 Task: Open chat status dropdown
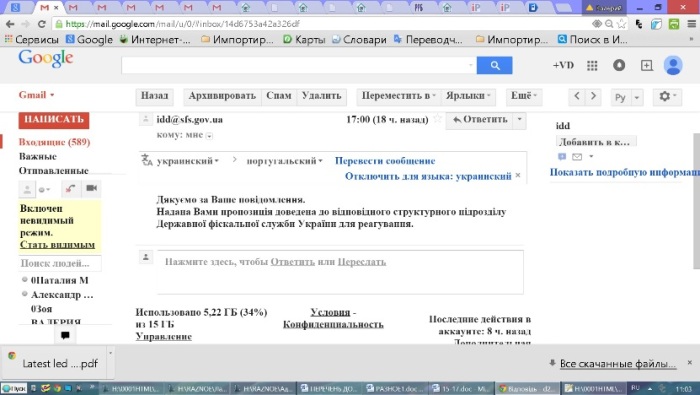[x=44, y=190]
